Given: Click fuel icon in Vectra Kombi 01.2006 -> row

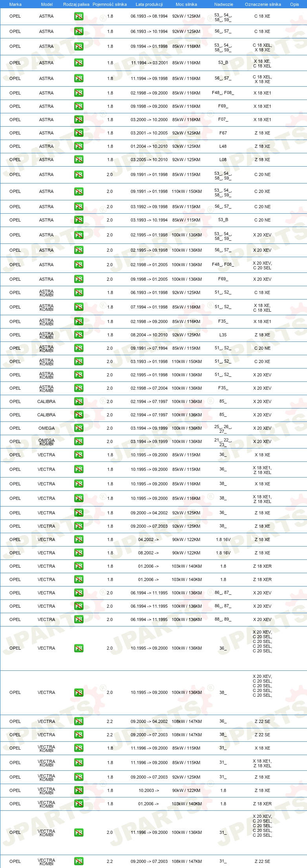Looking at the screenshot, I should [x=79, y=804].
